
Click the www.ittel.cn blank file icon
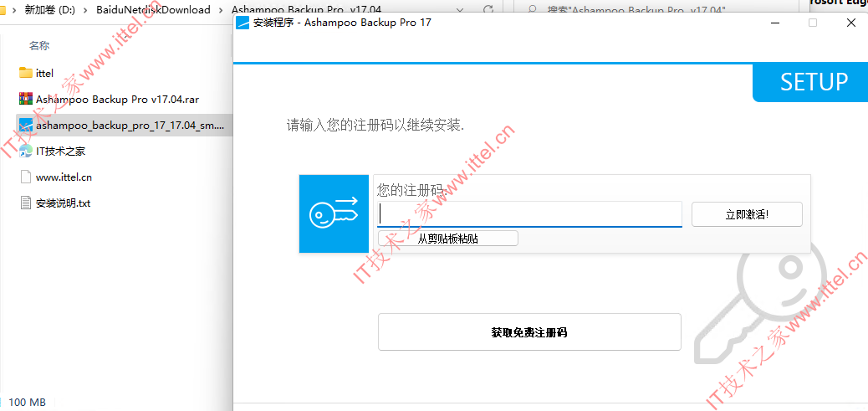click(25, 177)
